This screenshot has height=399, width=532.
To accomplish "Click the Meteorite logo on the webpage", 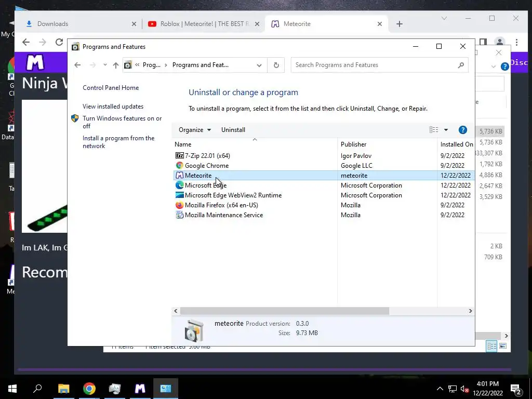I will point(35,62).
